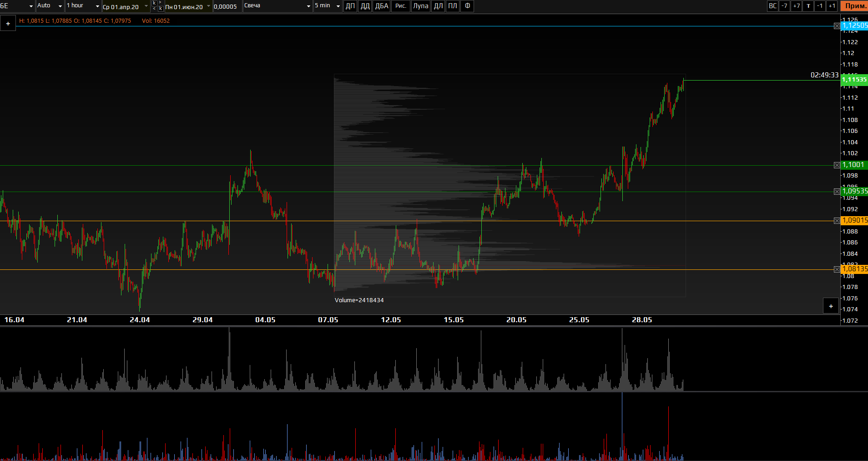Click the ВС button

point(772,6)
